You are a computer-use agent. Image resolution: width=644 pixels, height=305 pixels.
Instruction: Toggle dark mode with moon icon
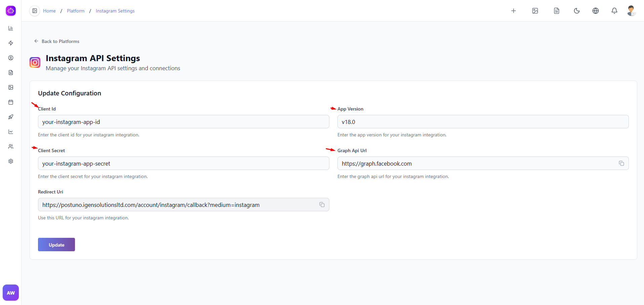576,11
